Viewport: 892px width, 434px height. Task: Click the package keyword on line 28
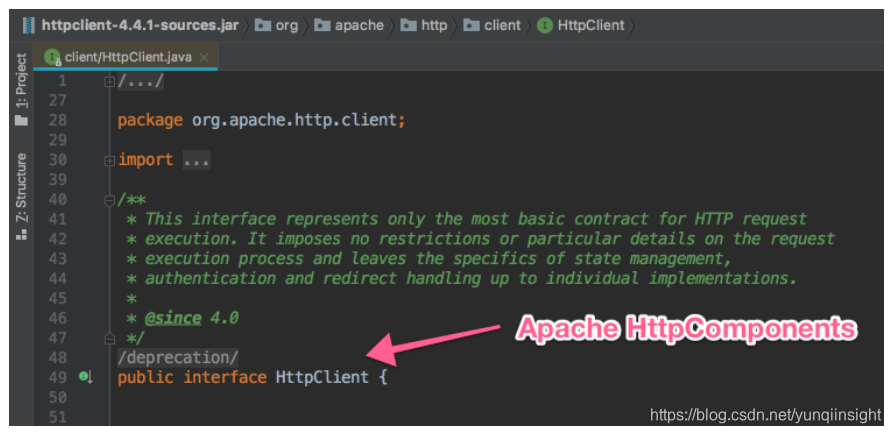click(x=150, y=121)
